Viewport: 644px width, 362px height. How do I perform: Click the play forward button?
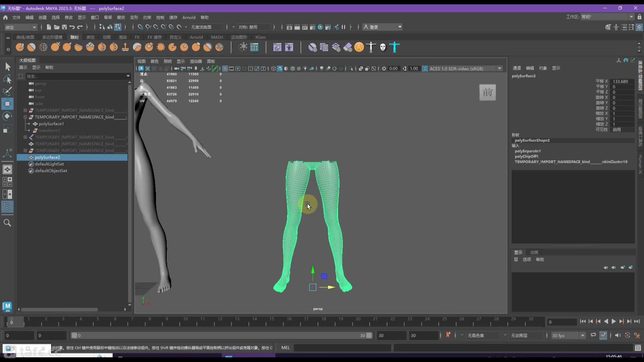613,321
